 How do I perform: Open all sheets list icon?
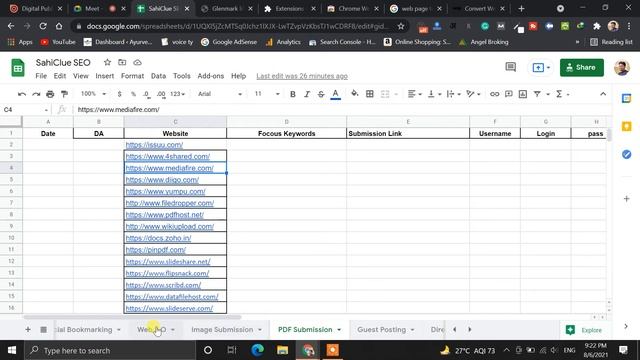43,329
